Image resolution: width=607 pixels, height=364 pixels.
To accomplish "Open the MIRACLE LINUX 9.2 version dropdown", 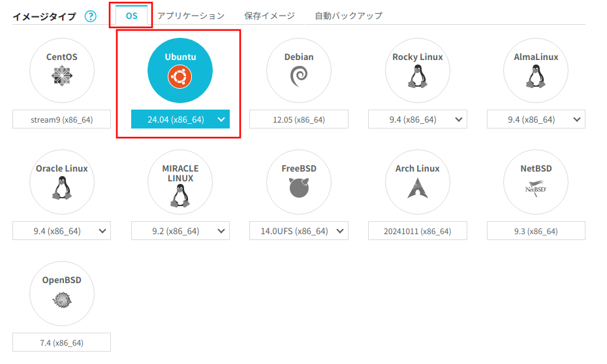I will (180, 230).
